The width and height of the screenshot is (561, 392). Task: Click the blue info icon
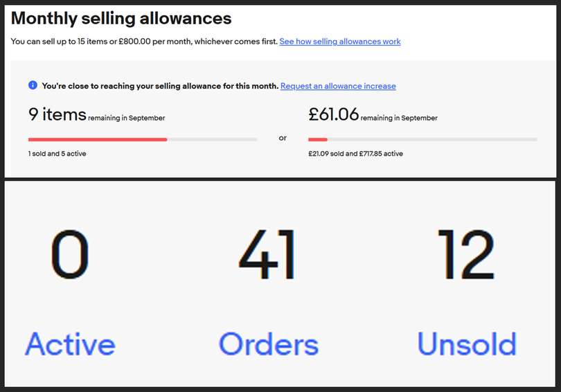click(33, 85)
